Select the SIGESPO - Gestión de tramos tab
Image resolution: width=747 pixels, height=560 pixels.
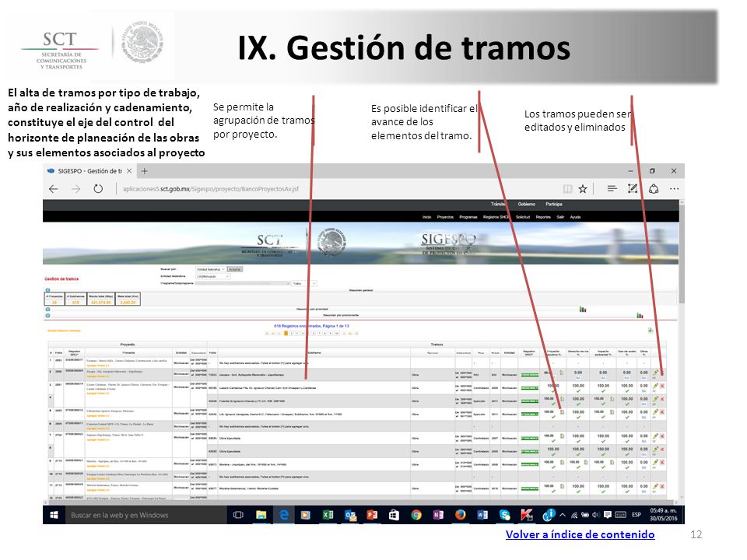pos(89,171)
